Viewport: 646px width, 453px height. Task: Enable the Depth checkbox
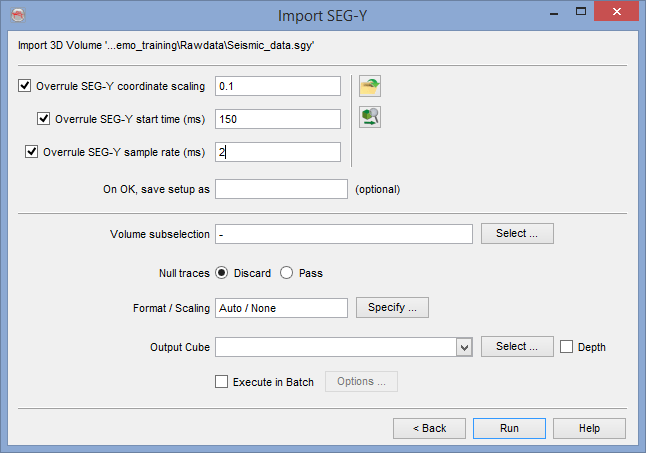[567, 347]
